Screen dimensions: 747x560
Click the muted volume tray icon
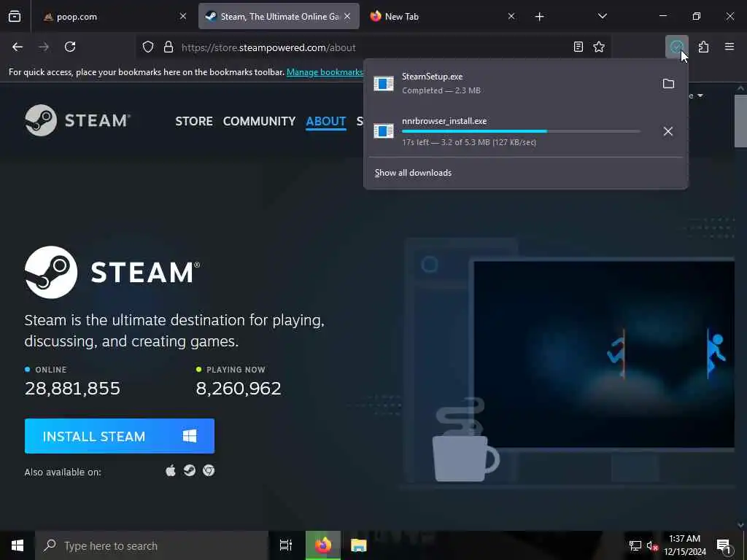(x=652, y=545)
